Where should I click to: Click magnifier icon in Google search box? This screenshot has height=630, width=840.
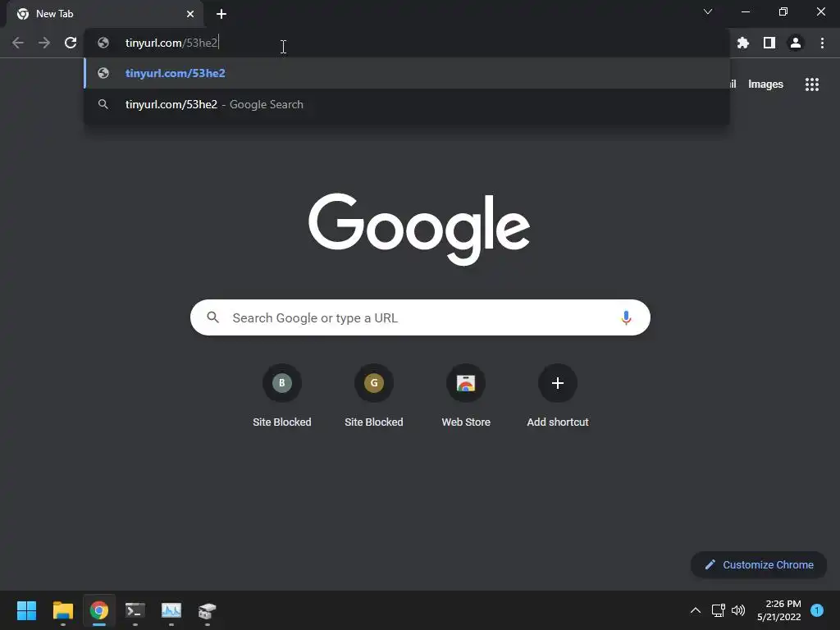coord(212,317)
